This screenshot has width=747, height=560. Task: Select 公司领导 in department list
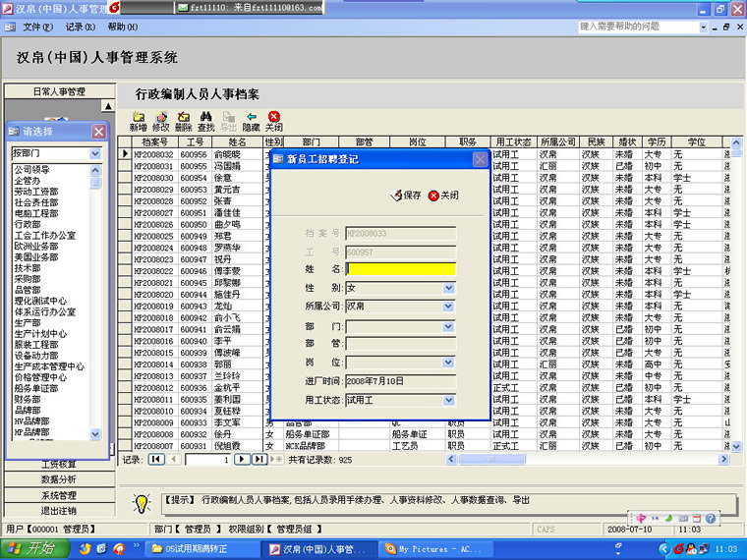31,170
